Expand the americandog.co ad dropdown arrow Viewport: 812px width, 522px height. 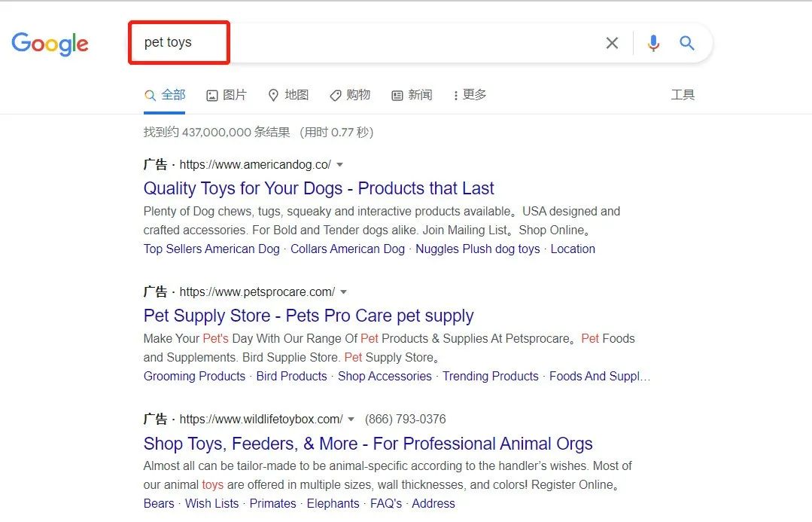(340, 165)
